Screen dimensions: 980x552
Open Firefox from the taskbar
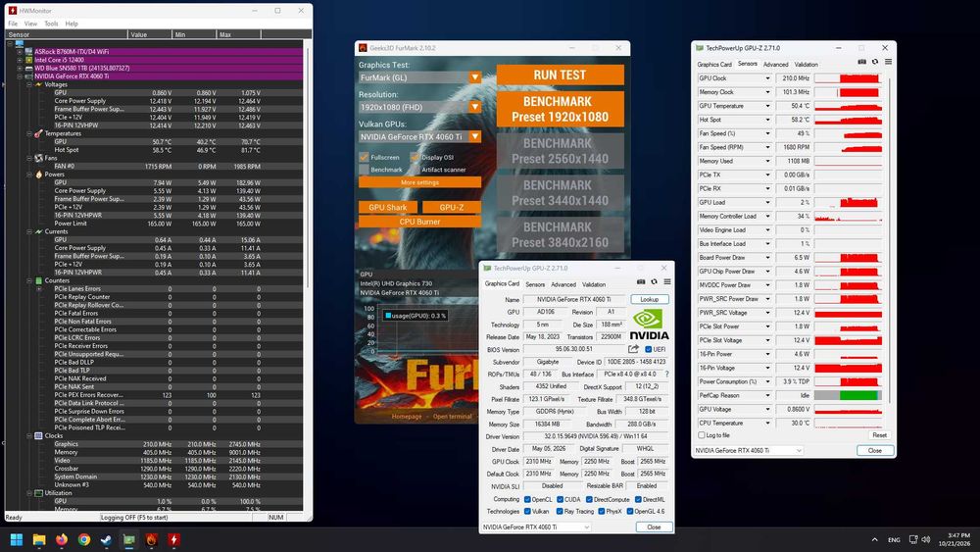(61, 539)
